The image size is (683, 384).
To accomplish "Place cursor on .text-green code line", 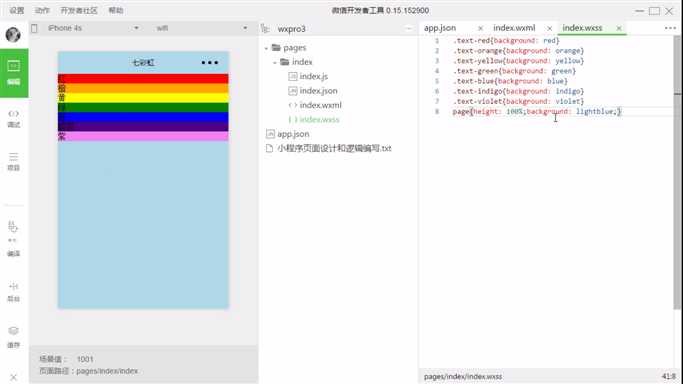I will [514, 71].
